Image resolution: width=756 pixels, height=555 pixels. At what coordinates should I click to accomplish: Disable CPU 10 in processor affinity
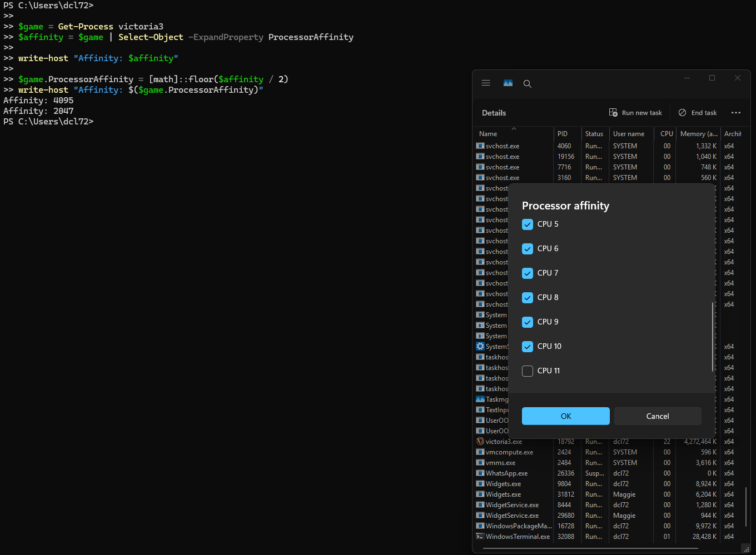coord(528,347)
